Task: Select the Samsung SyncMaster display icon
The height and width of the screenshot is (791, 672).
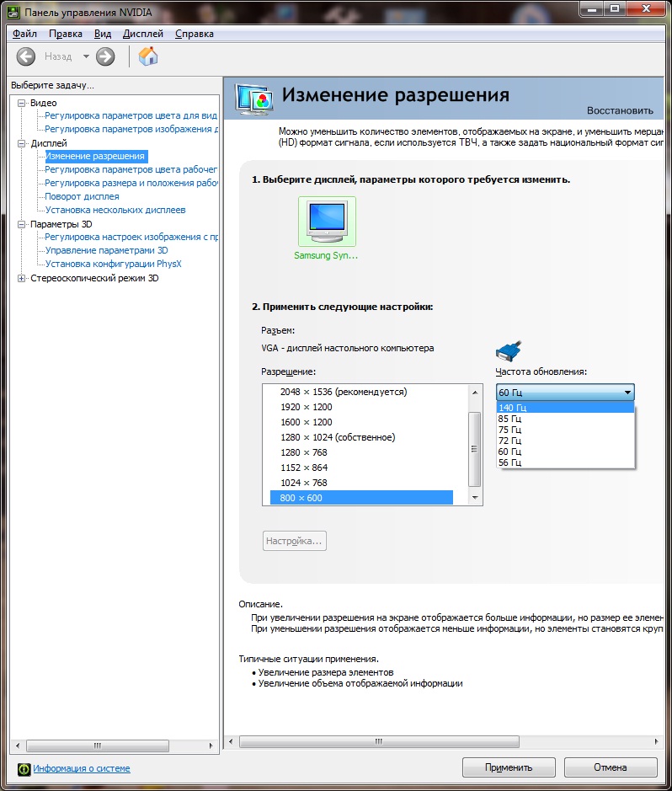Action: coord(327,221)
